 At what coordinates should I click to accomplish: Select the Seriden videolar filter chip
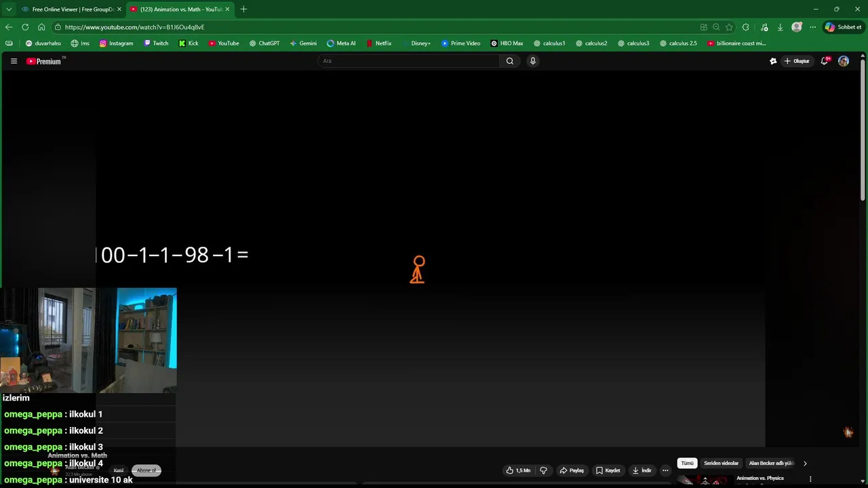pyautogui.click(x=721, y=464)
